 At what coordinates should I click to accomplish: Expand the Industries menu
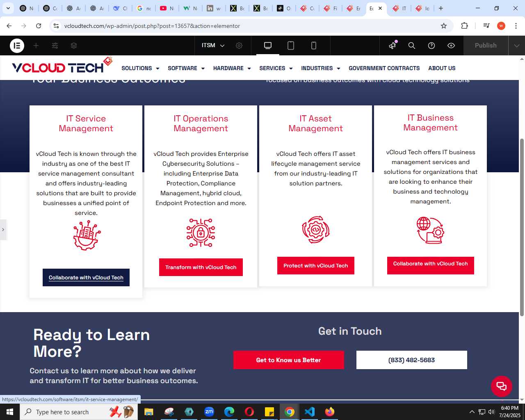coord(321,68)
